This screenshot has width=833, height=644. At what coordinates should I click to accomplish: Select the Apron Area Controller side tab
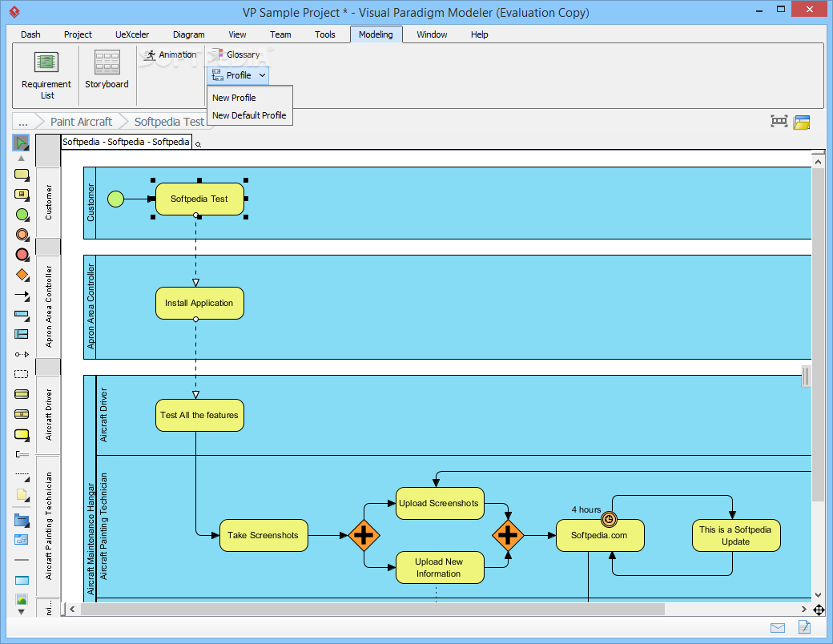(x=48, y=307)
